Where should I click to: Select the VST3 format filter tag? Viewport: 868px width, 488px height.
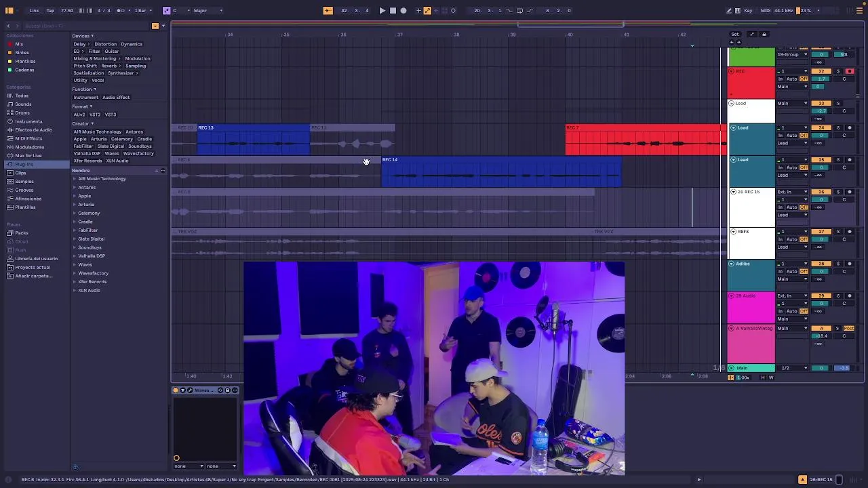pyautogui.click(x=111, y=115)
